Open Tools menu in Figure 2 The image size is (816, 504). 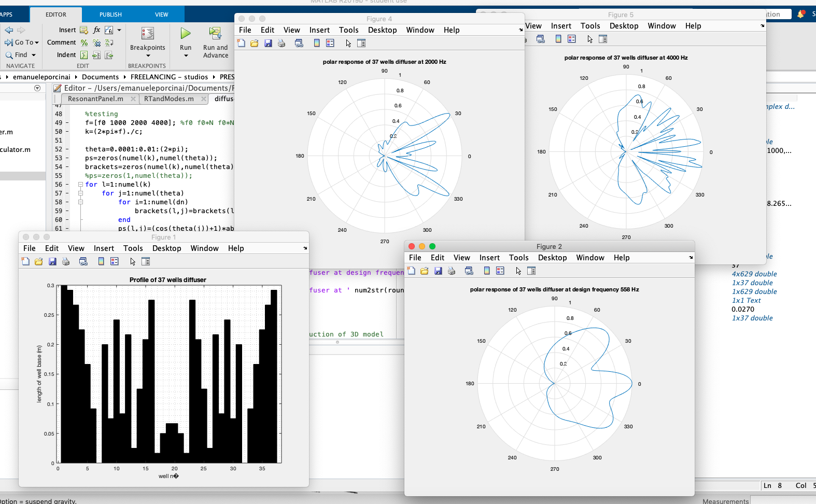[x=518, y=258]
